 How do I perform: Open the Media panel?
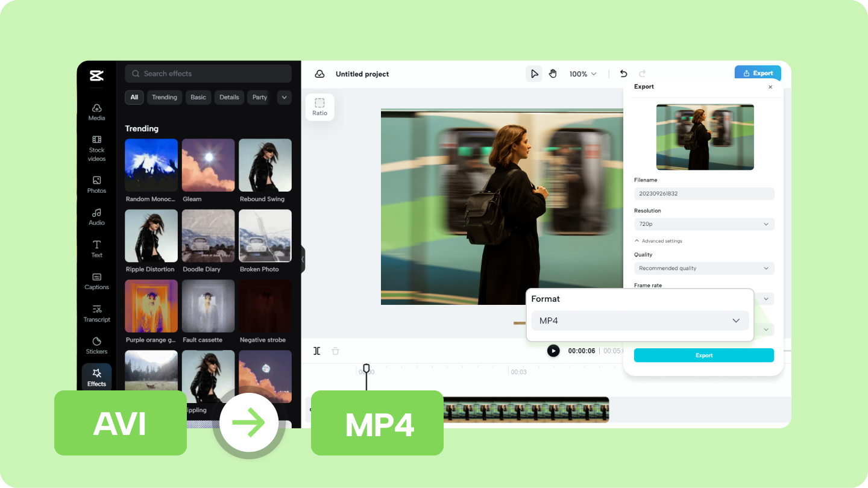coord(96,112)
